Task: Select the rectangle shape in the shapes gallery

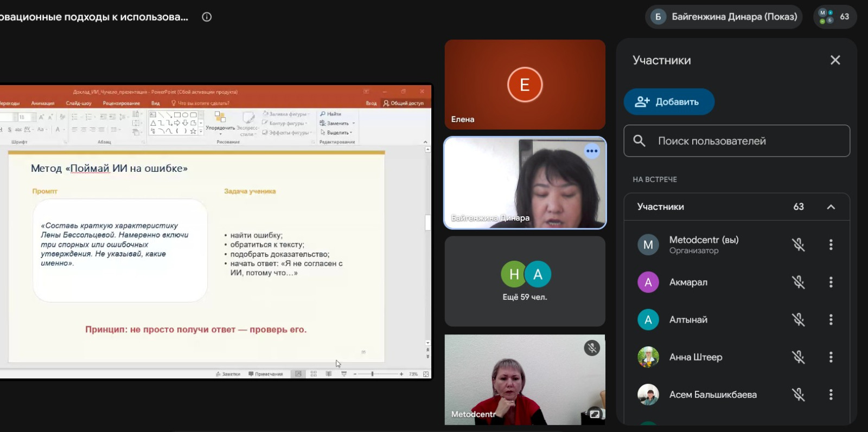Action: click(177, 115)
